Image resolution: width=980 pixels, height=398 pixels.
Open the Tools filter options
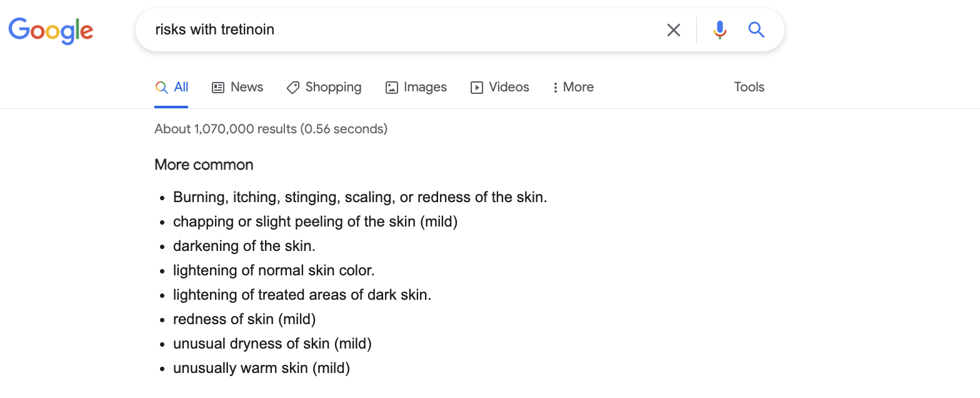point(749,88)
